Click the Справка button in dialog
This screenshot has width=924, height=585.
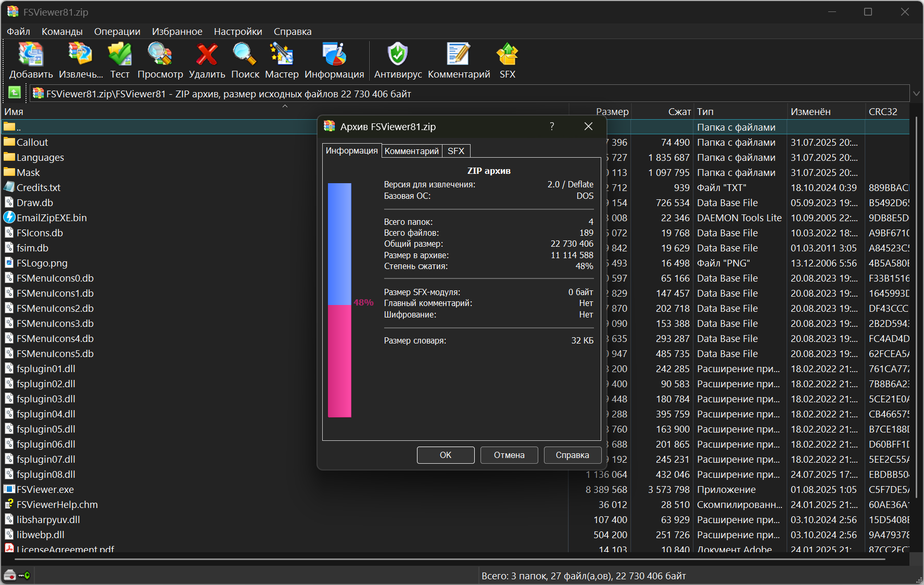click(x=573, y=455)
